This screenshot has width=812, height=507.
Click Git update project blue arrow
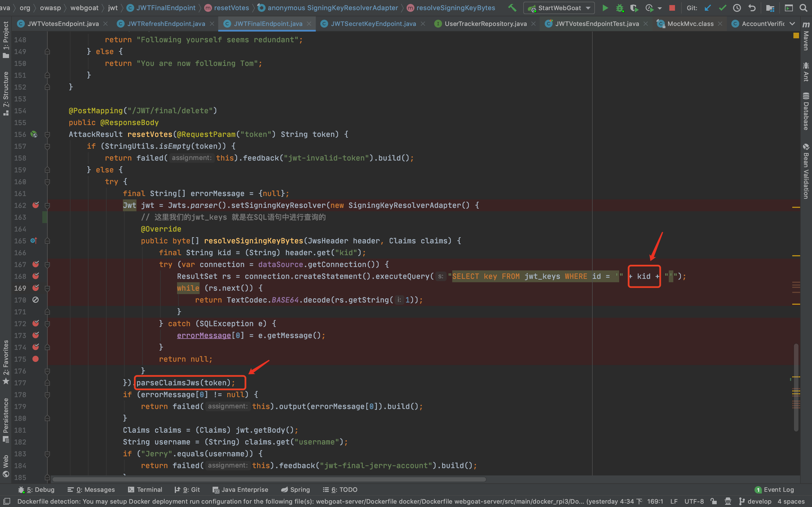pos(708,8)
